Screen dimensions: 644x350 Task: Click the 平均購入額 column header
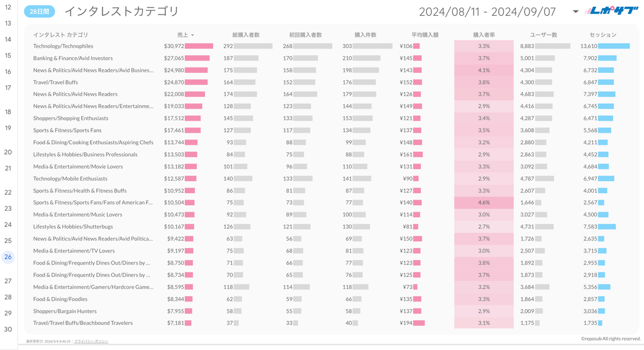(x=425, y=35)
